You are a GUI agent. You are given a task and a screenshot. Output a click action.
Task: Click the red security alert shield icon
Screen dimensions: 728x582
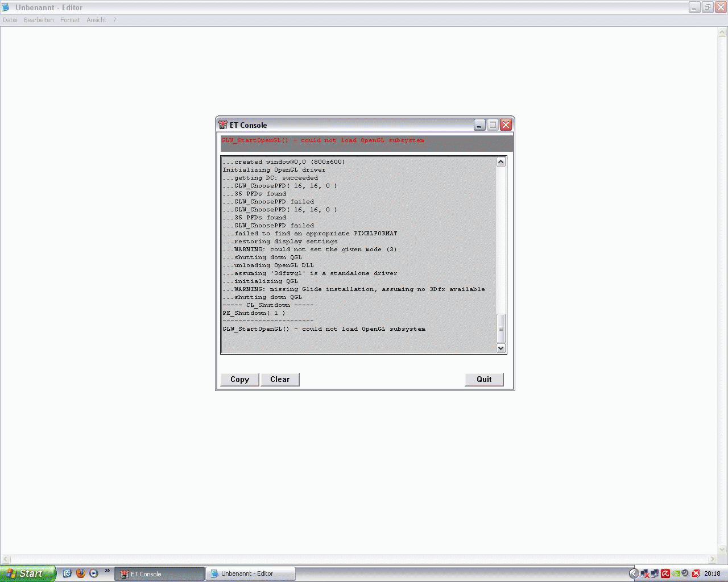[696, 573]
